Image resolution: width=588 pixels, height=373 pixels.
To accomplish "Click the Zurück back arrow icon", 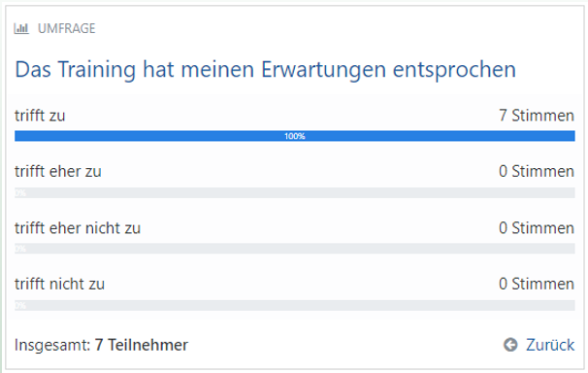I will pyautogui.click(x=510, y=345).
